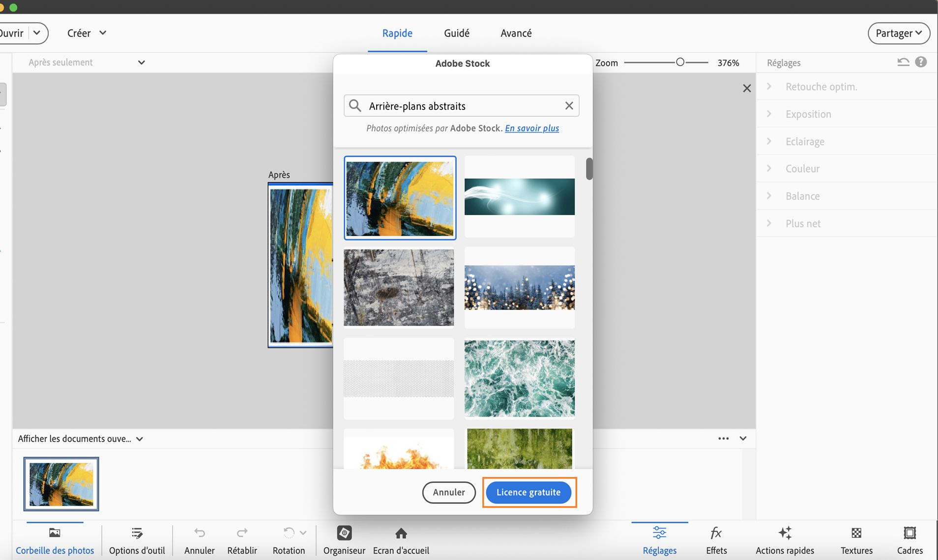This screenshot has width=938, height=560.
Task: Switch to the Guidé tab
Action: [457, 33]
